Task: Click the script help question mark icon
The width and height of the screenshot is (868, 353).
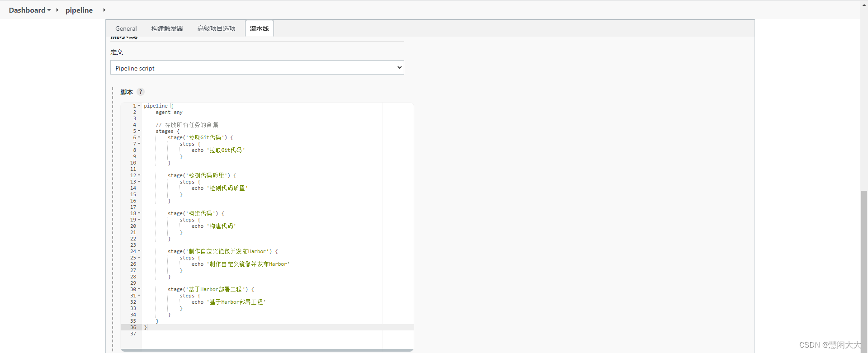Action: coord(141,92)
